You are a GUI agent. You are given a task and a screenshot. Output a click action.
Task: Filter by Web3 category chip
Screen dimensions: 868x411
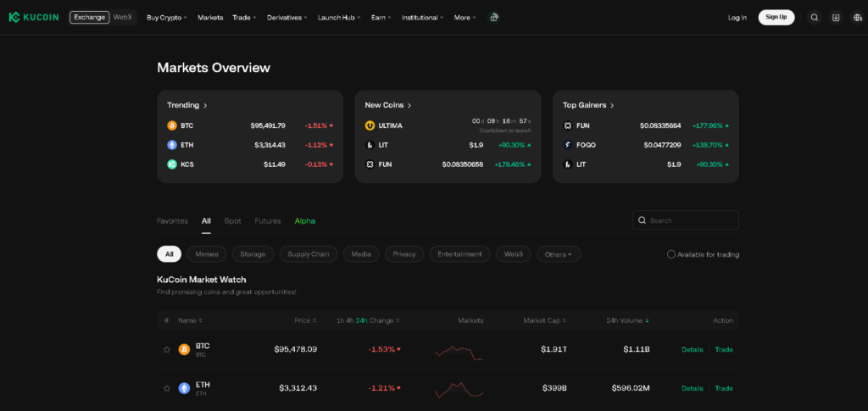514,254
